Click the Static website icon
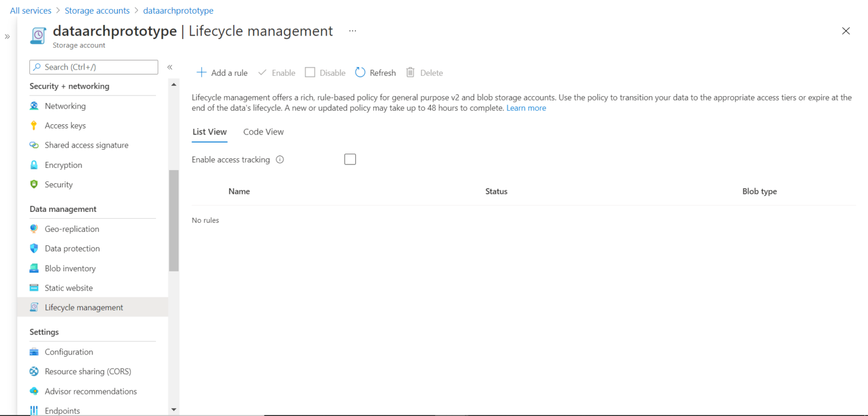The height and width of the screenshot is (416, 868). [34, 288]
